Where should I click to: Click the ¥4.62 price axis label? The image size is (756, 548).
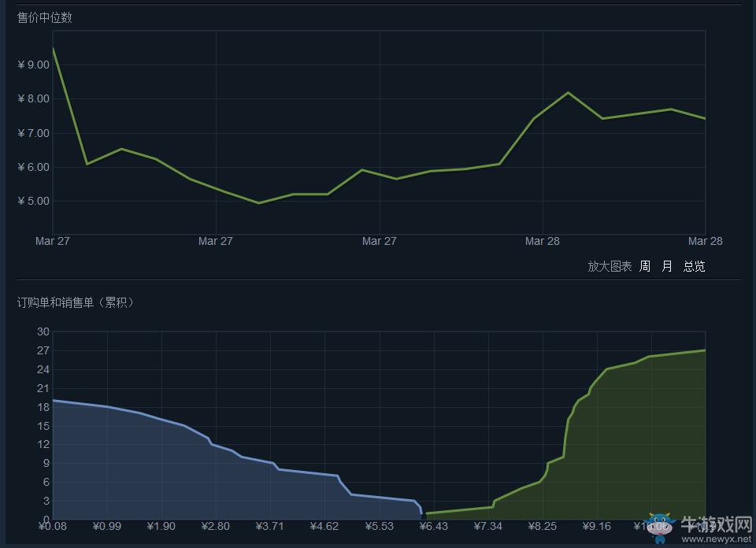(x=324, y=526)
